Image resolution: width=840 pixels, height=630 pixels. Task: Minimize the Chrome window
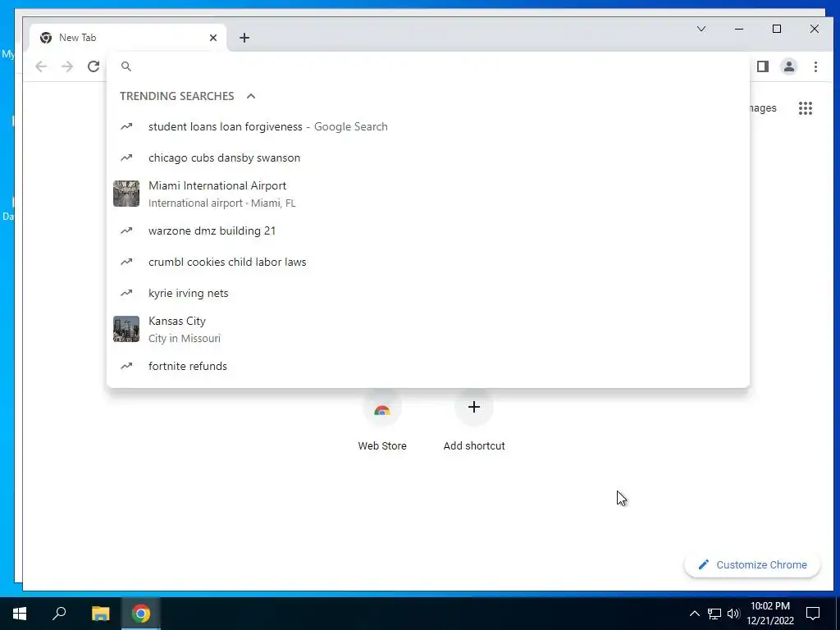739,29
